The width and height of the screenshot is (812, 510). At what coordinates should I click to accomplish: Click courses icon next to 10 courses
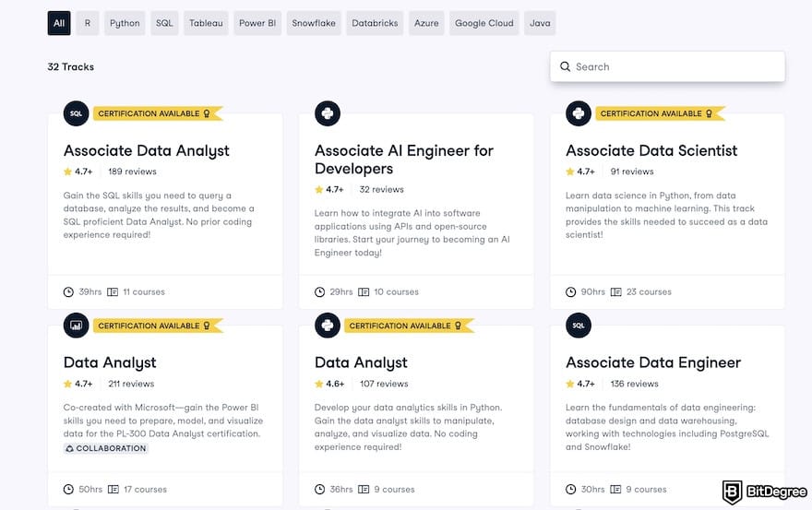point(364,292)
